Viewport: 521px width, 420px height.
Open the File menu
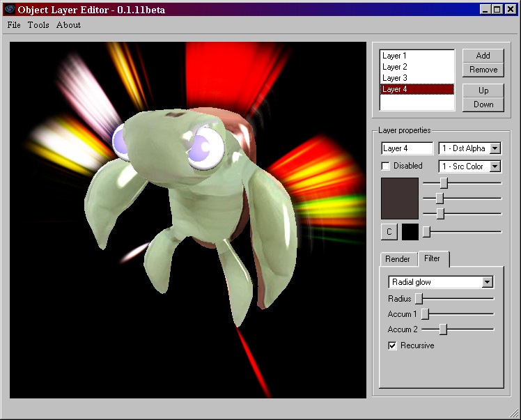coord(14,25)
